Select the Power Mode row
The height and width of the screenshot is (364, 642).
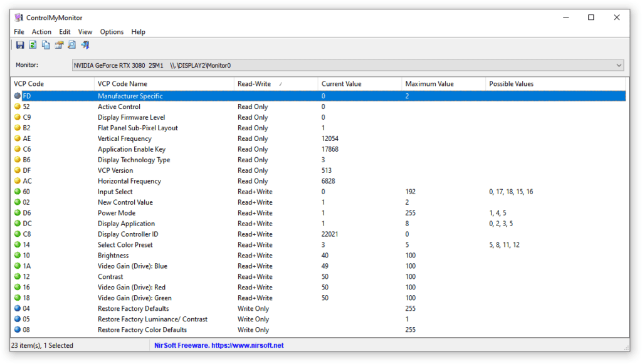point(318,212)
